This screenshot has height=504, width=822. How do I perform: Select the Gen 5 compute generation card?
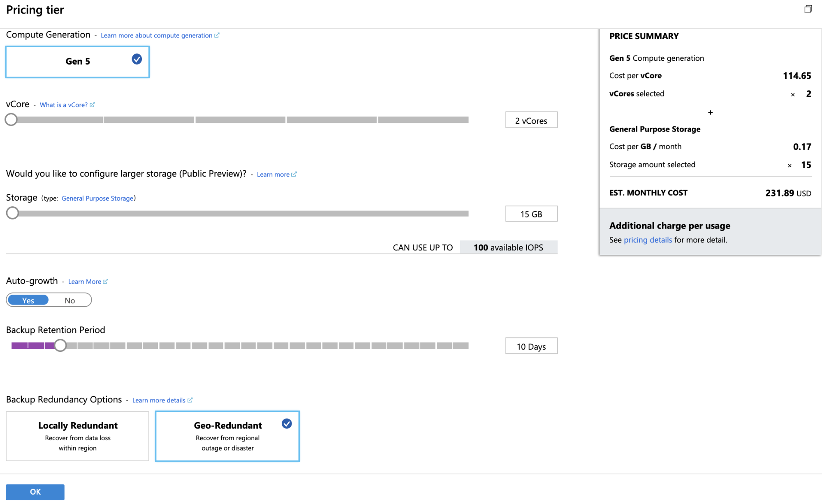(x=77, y=62)
